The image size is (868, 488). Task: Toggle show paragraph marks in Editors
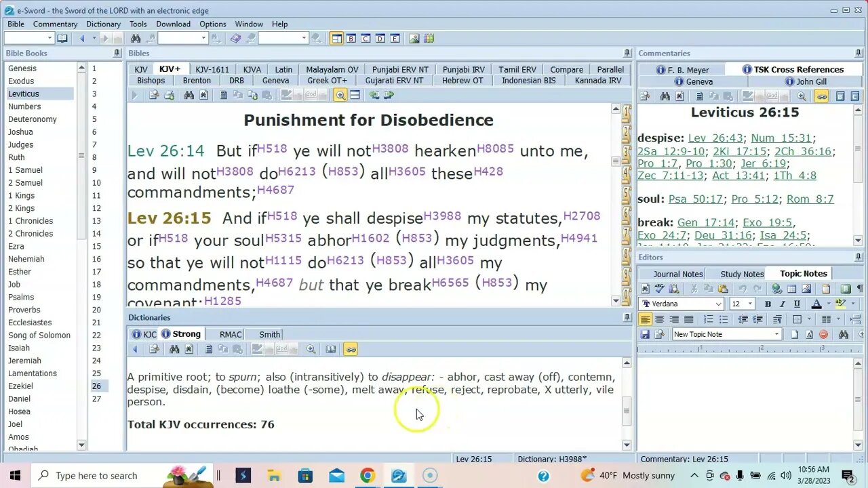[860, 289]
